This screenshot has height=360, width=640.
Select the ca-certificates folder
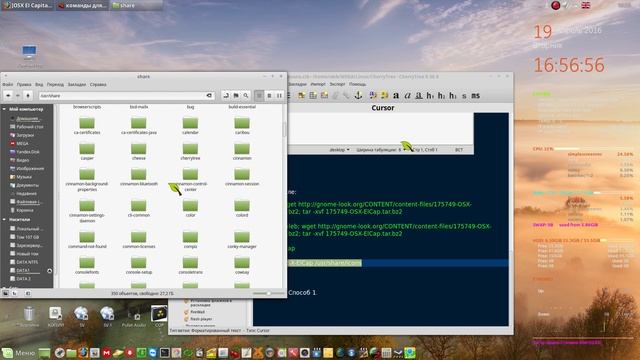click(87, 126)
